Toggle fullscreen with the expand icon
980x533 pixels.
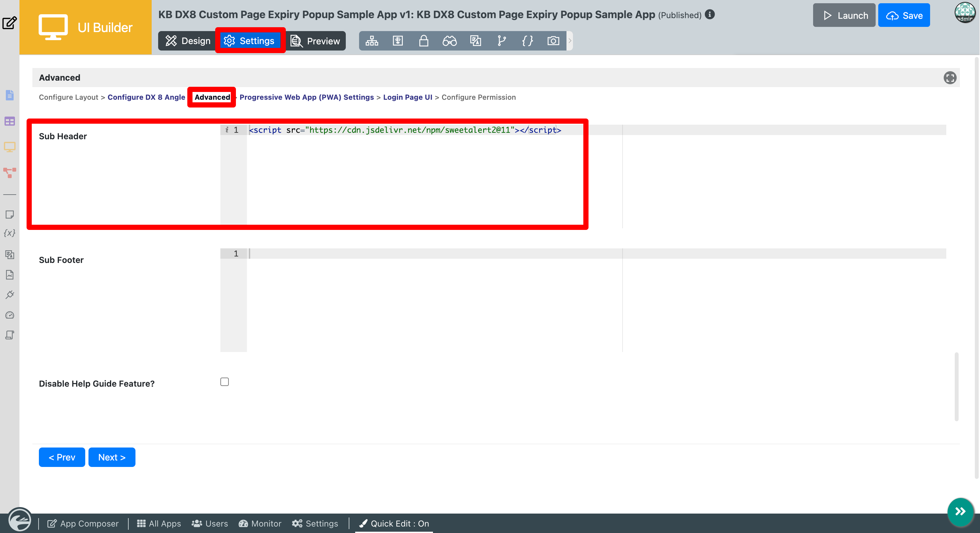click(950, 78)
